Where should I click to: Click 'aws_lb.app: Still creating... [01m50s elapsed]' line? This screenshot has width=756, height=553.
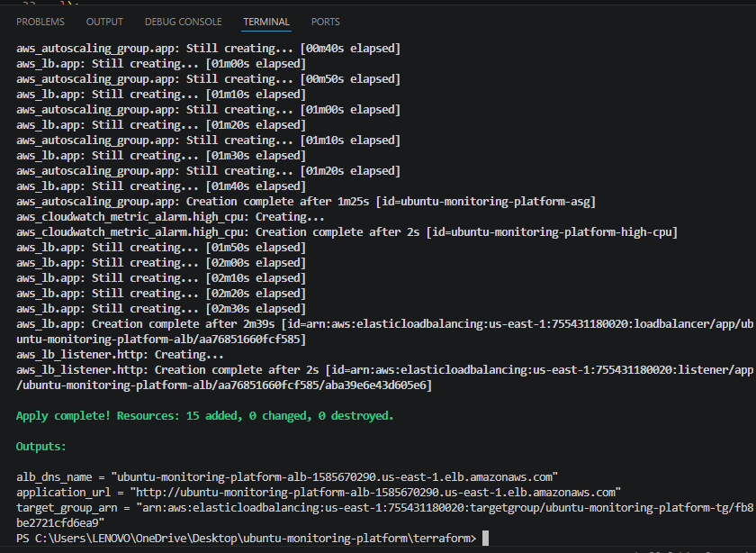(161, 247)
